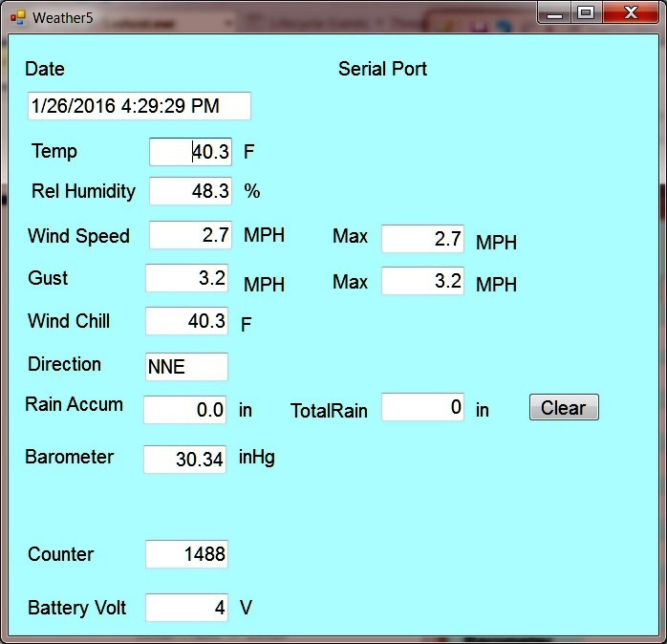Select the Rel Humidity field showing 48.3
Image resolution: width=667 pixels, height=644 pixels.
click(190, 191)
